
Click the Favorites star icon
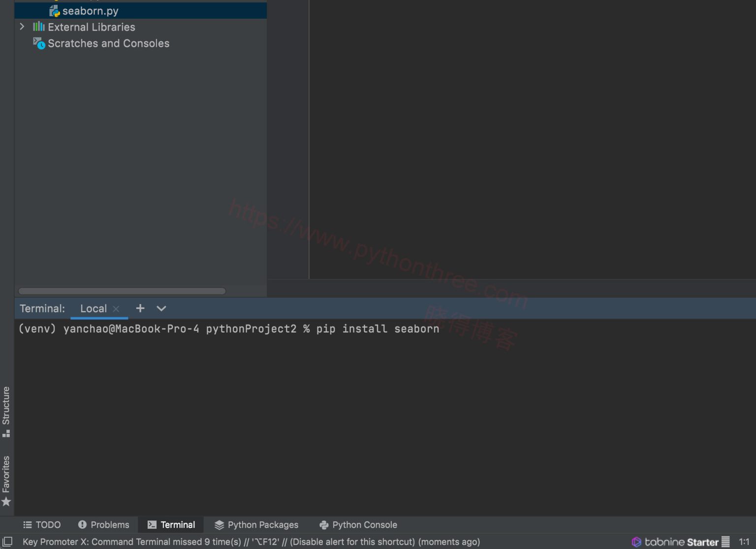point(6,502)
